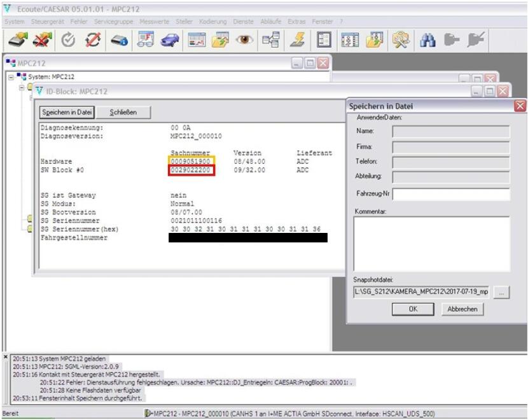The height and width of the screenshot is (420, 528).
Task: Open the Fenster menu
Action: [x=323, y=22]
